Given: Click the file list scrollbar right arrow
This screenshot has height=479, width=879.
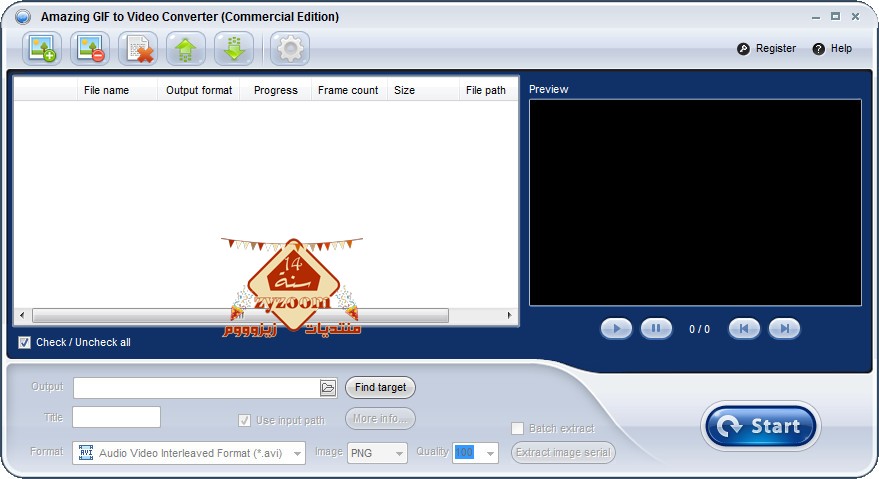Looking at the screenshot, I should tap(510, 315).
